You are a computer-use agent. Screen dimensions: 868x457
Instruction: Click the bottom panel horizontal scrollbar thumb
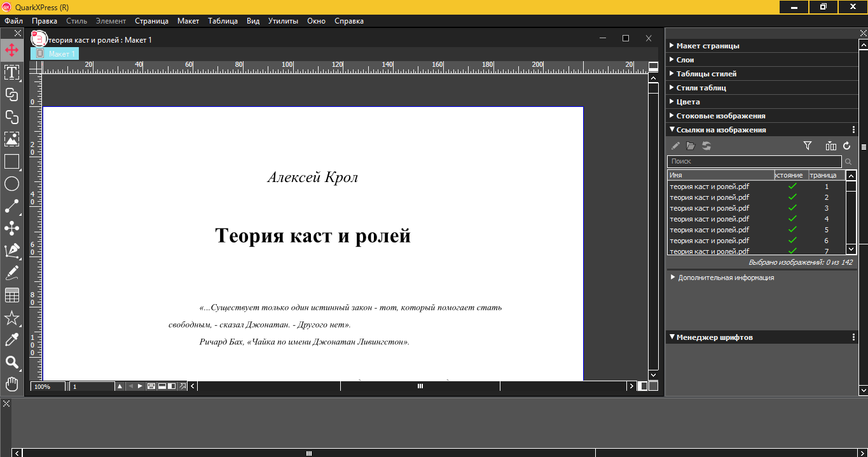pyautogui.click(x=309, y=453)
